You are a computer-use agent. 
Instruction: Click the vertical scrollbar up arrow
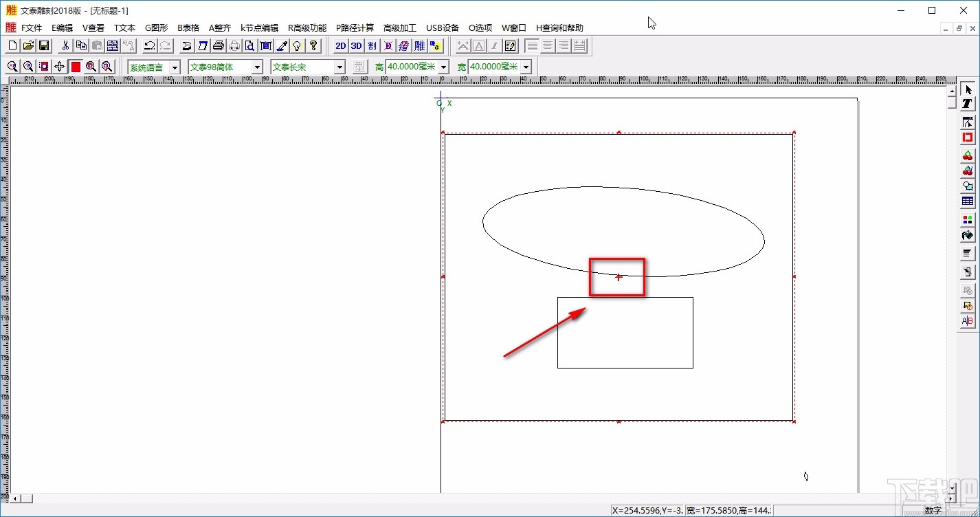pyautogui.click(x=952, y=91)
